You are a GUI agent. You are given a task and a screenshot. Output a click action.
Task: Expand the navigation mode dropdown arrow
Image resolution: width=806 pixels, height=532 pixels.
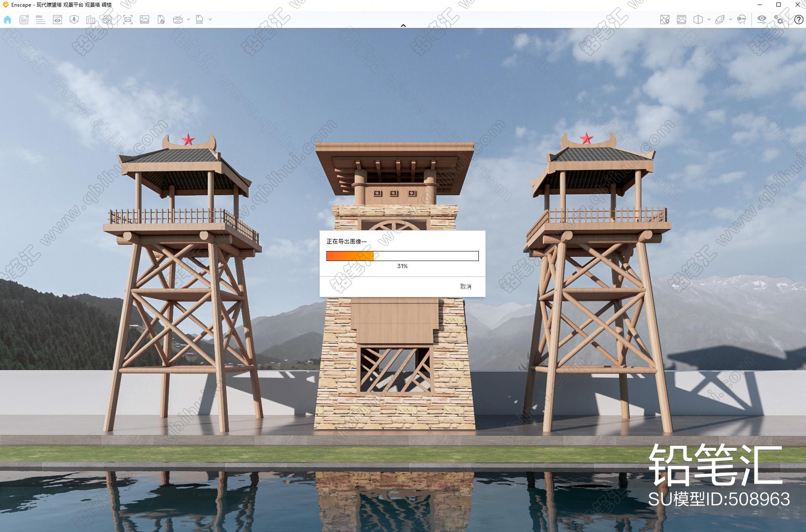pyautogui.click(x=731, y=19)
